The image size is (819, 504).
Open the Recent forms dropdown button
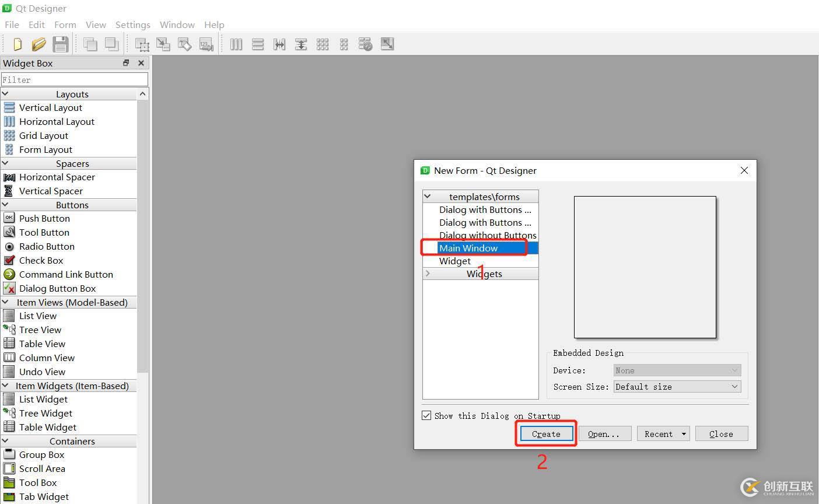point(663,434)
